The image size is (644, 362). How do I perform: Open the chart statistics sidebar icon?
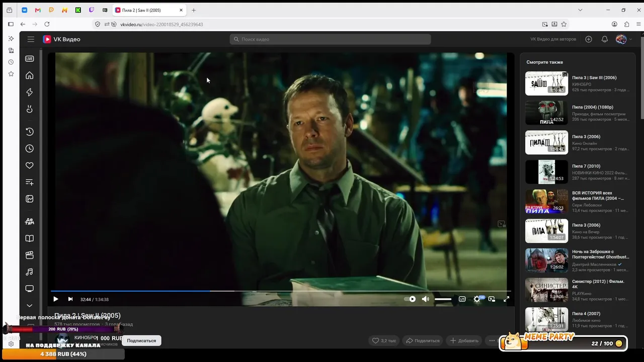[30, 199]
